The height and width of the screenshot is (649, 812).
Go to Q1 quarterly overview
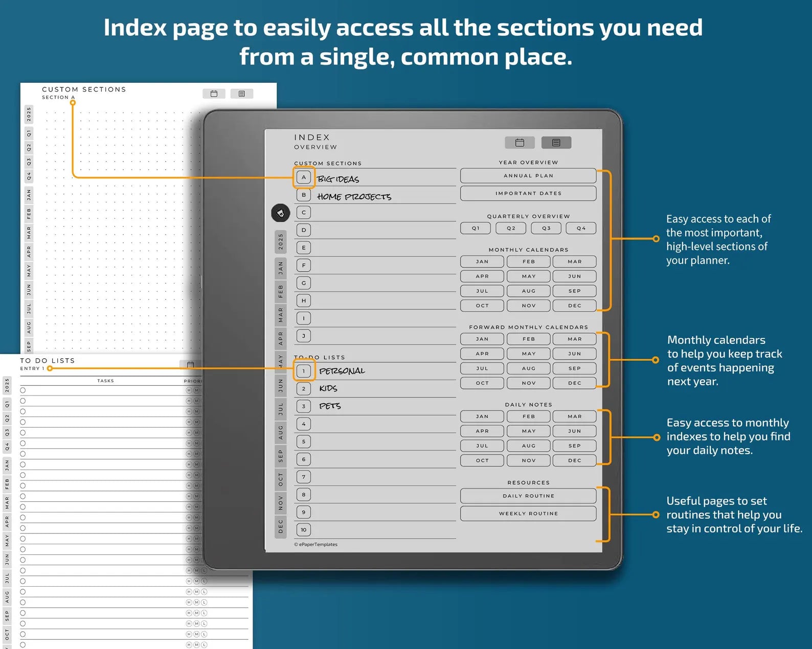pos(476,228)
